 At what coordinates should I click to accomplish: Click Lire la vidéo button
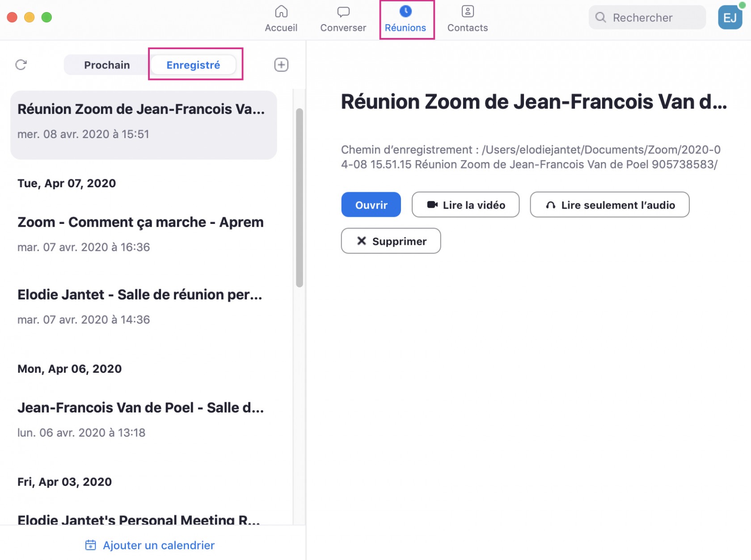[x=465, y=205]
